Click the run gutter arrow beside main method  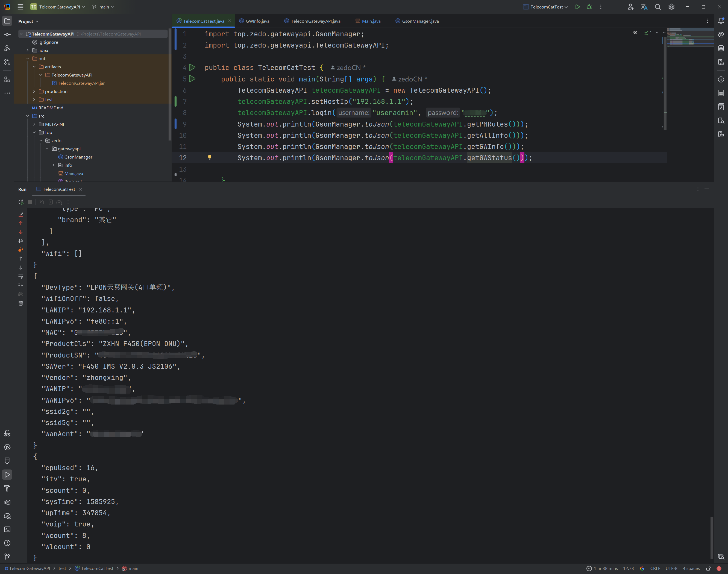click(x=192, y=79)
